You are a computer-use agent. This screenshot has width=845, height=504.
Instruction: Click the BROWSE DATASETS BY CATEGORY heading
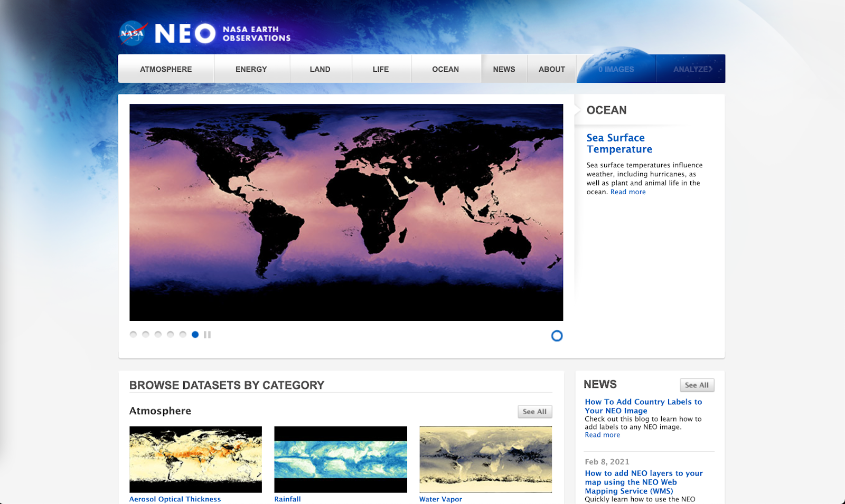click(227, 385)
